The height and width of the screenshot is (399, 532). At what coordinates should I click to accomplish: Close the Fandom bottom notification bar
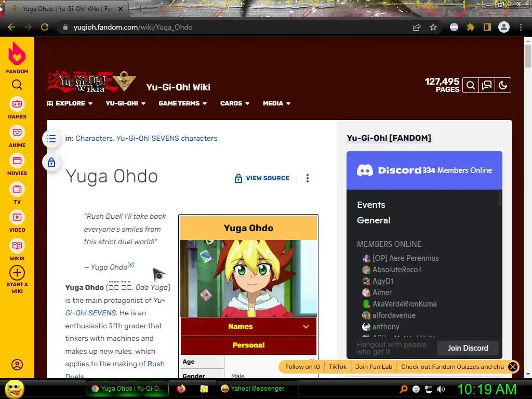pyautogui.click(x=513, y=367)
